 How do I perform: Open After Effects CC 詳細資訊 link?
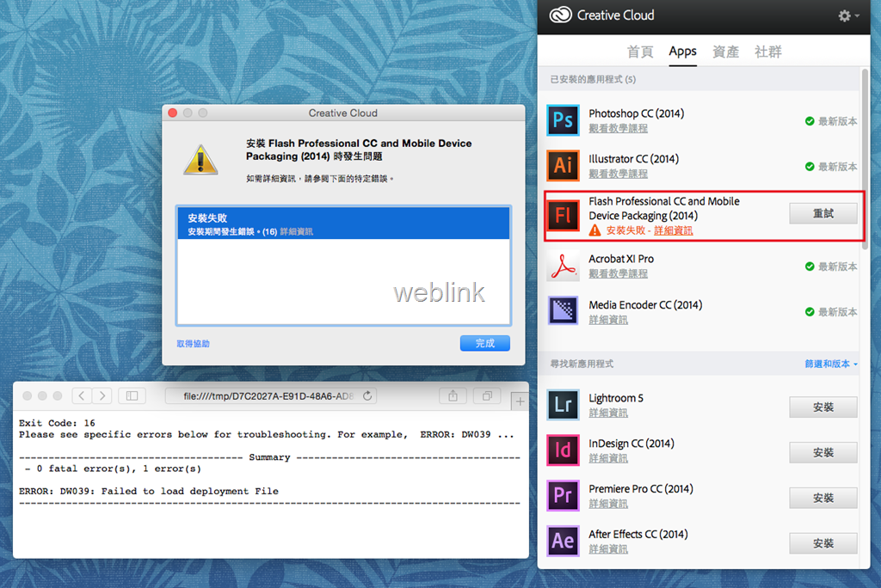pos(608,550)
